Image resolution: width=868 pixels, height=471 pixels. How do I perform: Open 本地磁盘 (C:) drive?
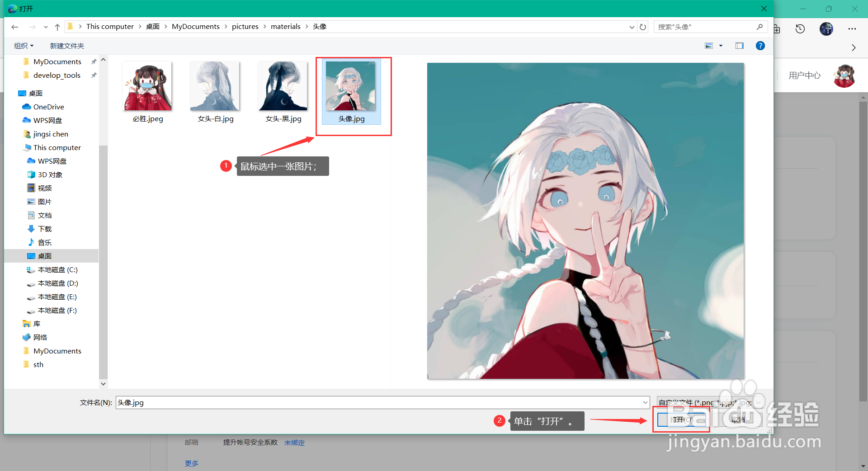tap(57, 269)
